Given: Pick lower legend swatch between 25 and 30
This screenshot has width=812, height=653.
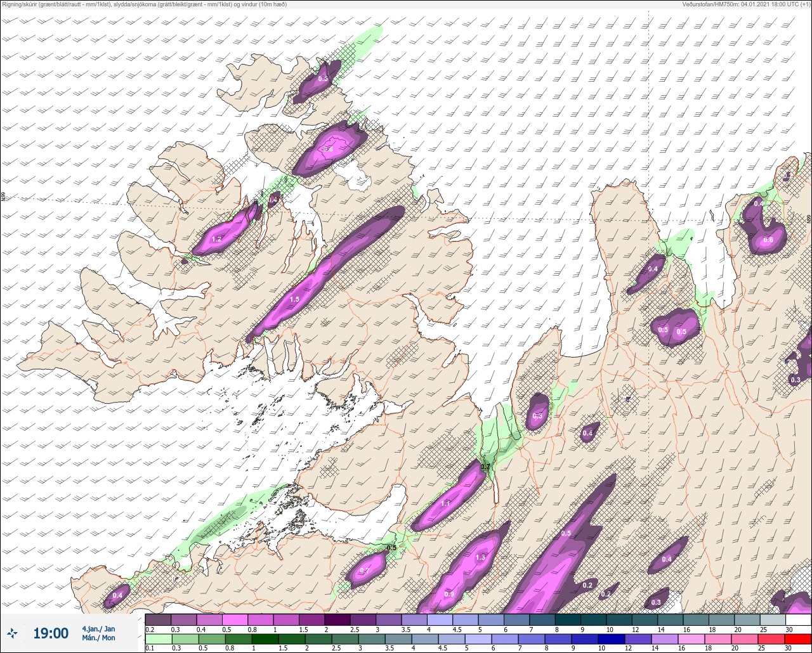Looking at the screenshot, I should coord(772,639).
